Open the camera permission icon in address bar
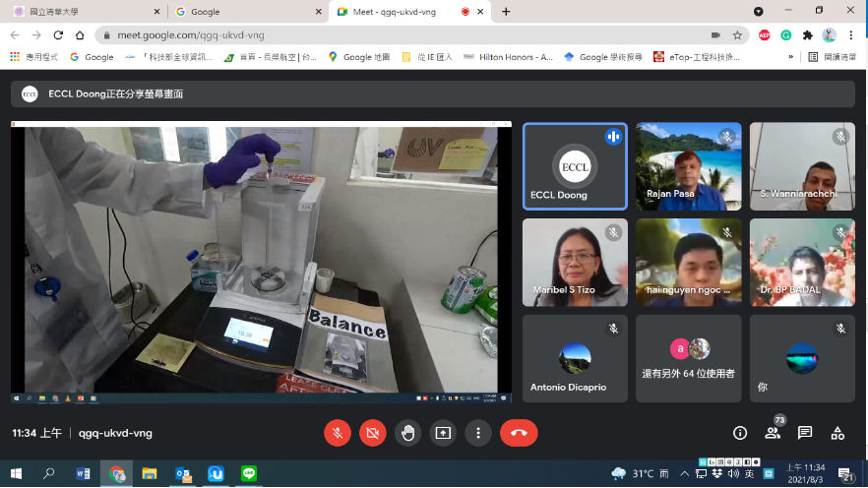The height and width of the screenshot is (488, 868). 715,34
